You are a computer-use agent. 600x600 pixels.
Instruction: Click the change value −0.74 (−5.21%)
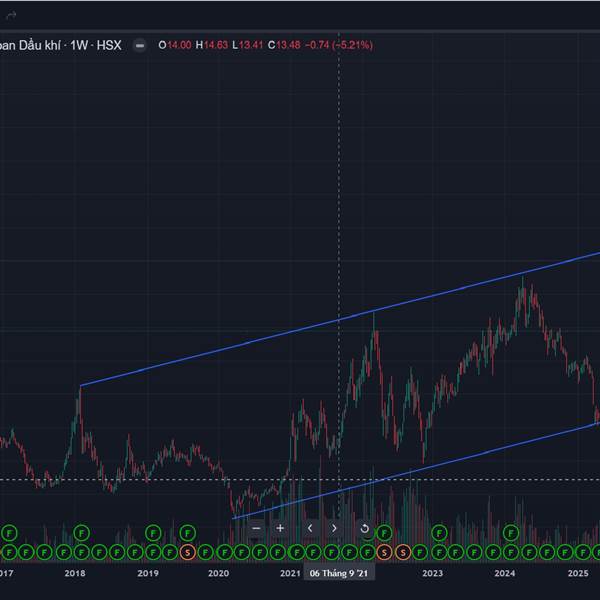click(x=339, y=45)
